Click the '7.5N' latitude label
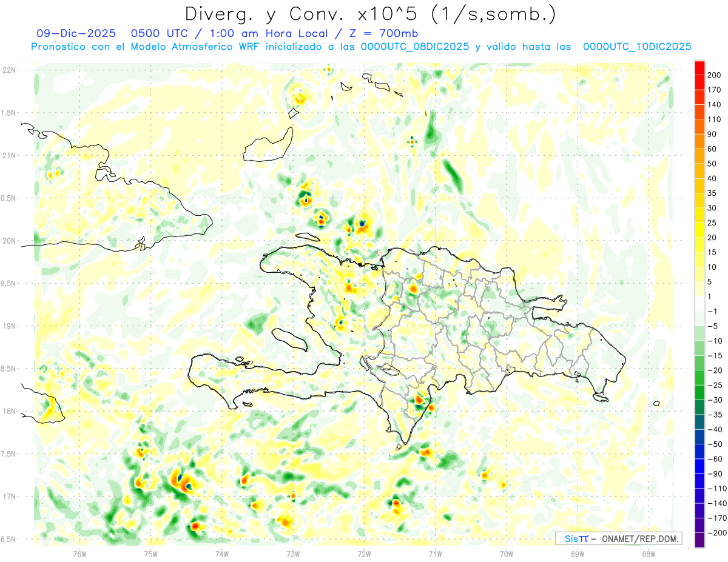This screenshot has width=728, height=562. (x=8, y=453)
